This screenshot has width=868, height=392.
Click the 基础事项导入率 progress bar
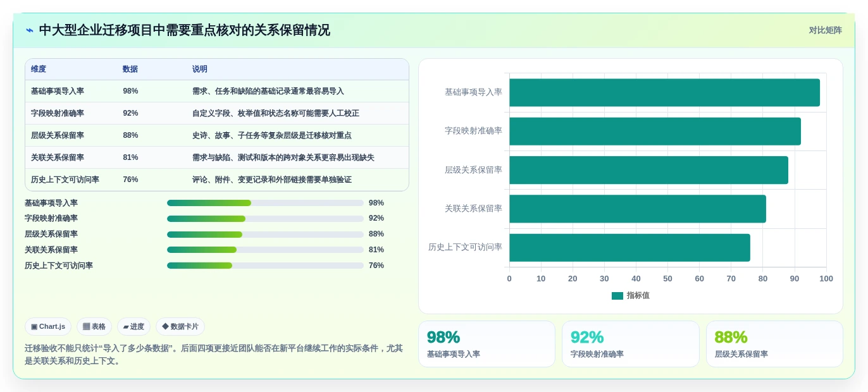[265, 203]
